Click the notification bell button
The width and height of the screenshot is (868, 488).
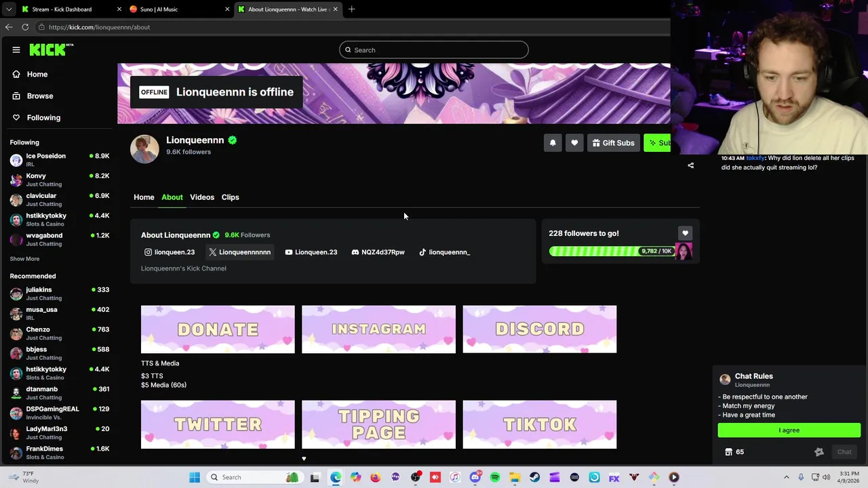coord(553,143)
